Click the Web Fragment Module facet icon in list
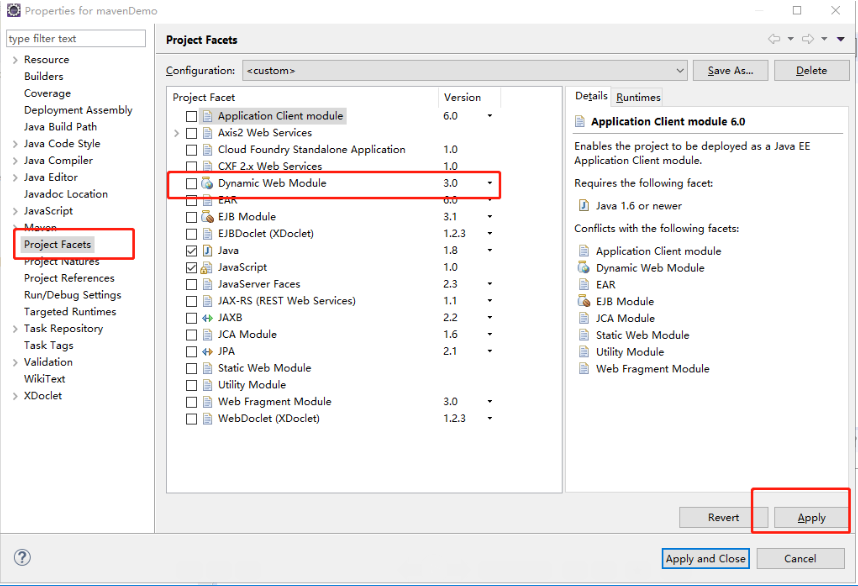 pos(207,402)
